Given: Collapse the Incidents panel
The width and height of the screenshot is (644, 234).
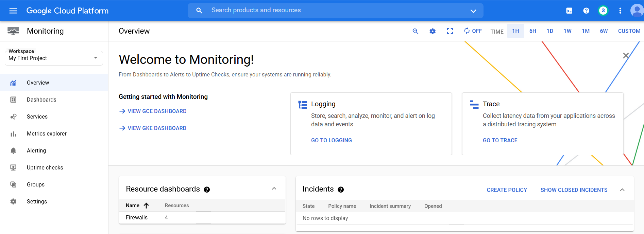Looking at the screenshot, I should [622, 190].
